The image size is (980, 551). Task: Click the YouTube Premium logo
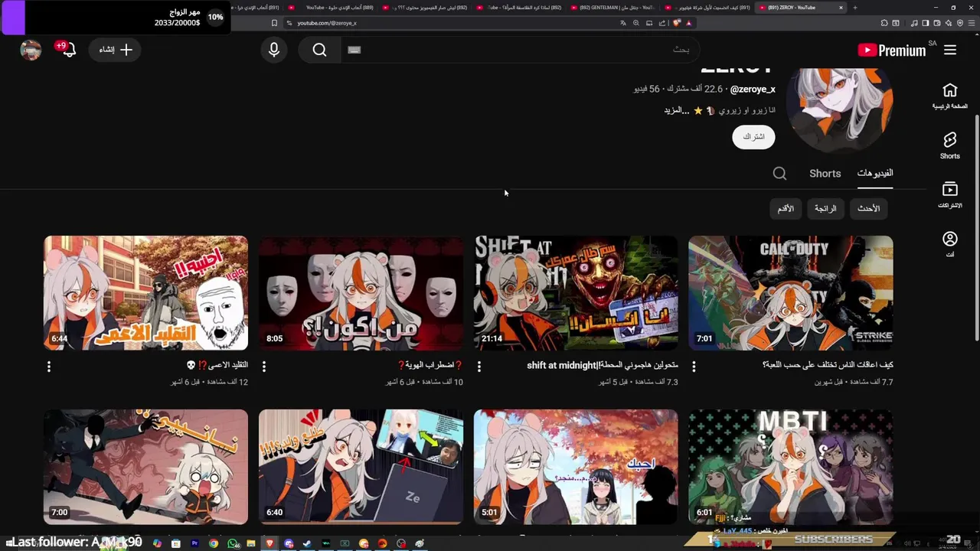892,51
